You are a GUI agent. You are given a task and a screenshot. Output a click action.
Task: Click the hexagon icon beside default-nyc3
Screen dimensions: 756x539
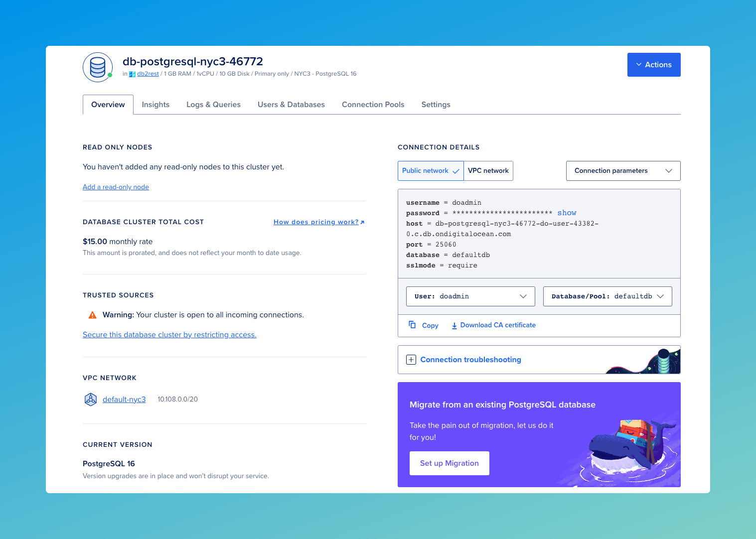tap(91, 399)
